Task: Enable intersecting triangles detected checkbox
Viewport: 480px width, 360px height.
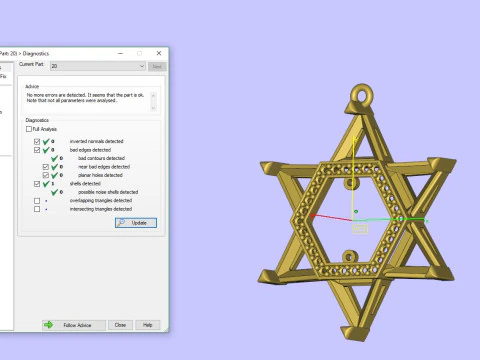Action: click(37, 209)
